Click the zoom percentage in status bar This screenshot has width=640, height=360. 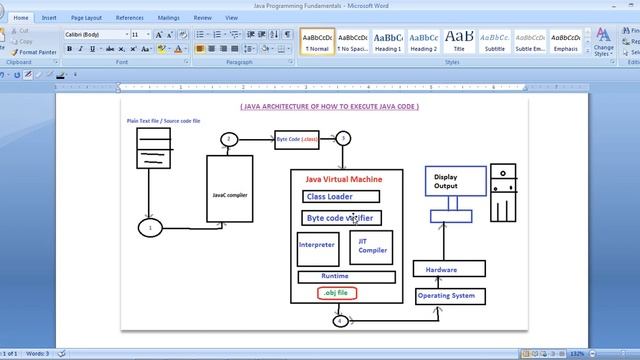coord(577,353)
